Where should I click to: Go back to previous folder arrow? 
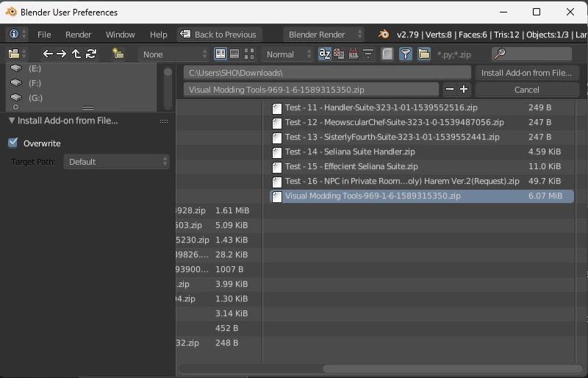(48, 54)
